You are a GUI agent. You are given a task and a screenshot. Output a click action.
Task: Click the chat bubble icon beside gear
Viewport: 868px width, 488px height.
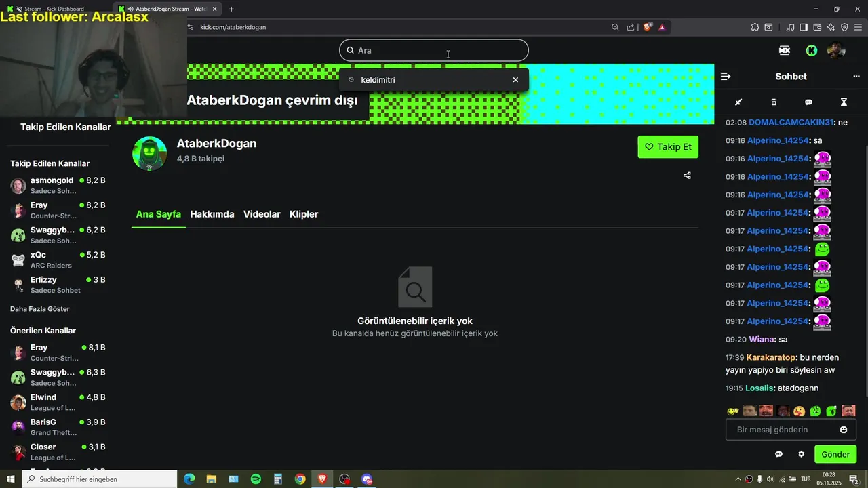(778, 454)
